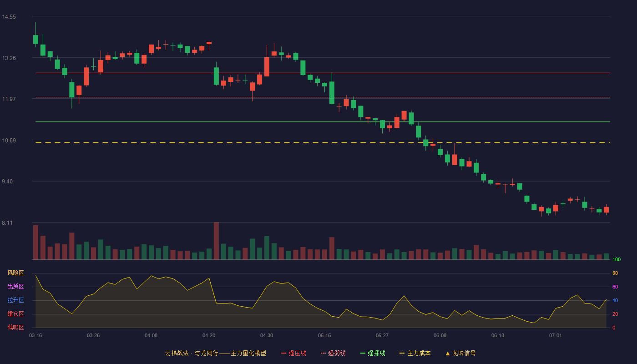Click the 建仓区 zone label
Image resolution: width=637 pixels, height=364 pixels.
pos(15,314)
